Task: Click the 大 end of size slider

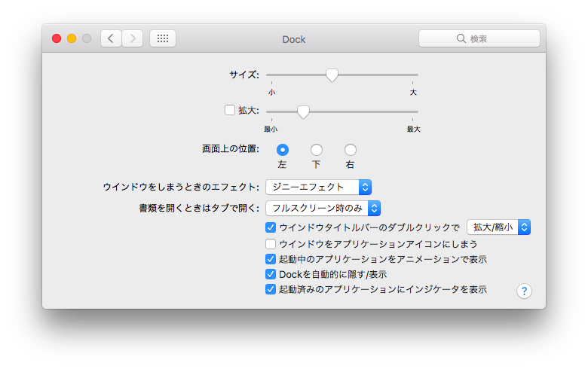Action: [413, 92]
